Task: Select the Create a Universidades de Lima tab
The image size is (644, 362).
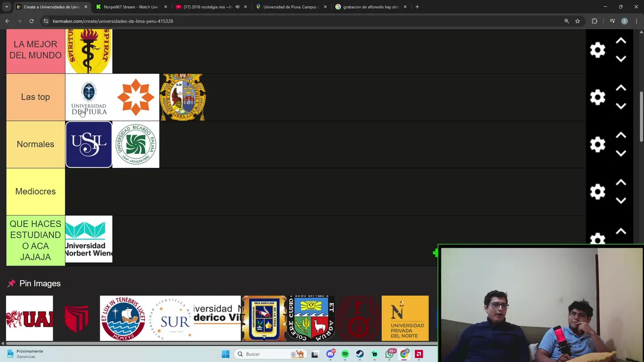Action: pos(50,7)
